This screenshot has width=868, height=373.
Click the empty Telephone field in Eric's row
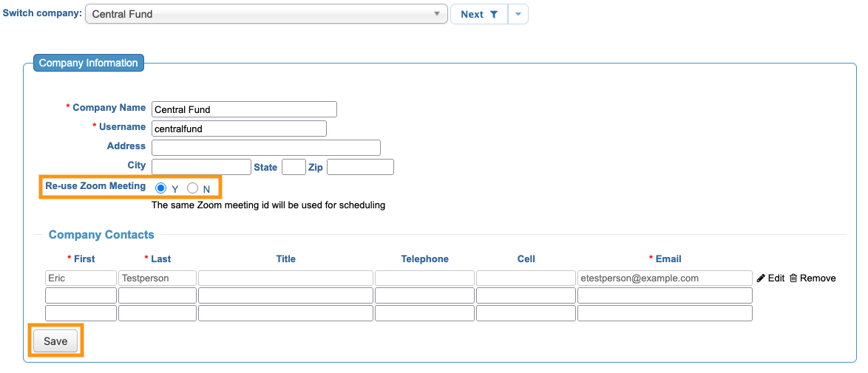[424, 278]
